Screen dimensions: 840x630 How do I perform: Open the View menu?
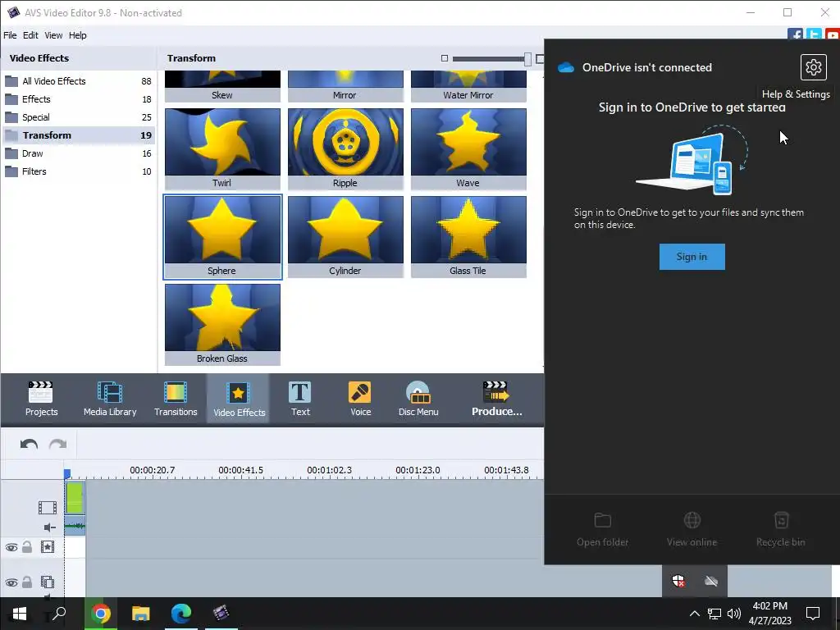pos(53,35)
